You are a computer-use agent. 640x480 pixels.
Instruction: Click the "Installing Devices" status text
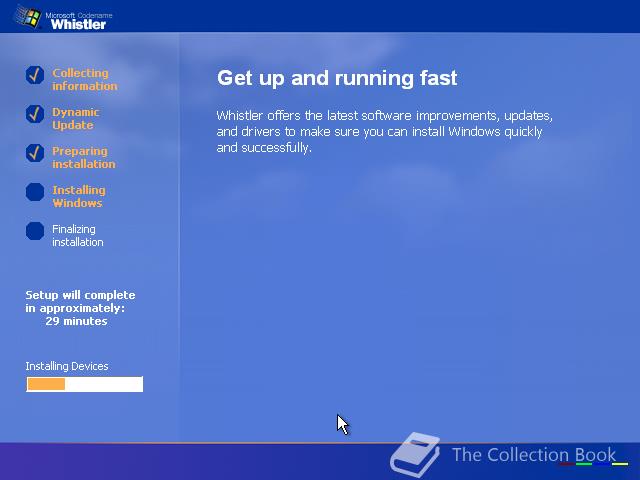click(67, 366)
